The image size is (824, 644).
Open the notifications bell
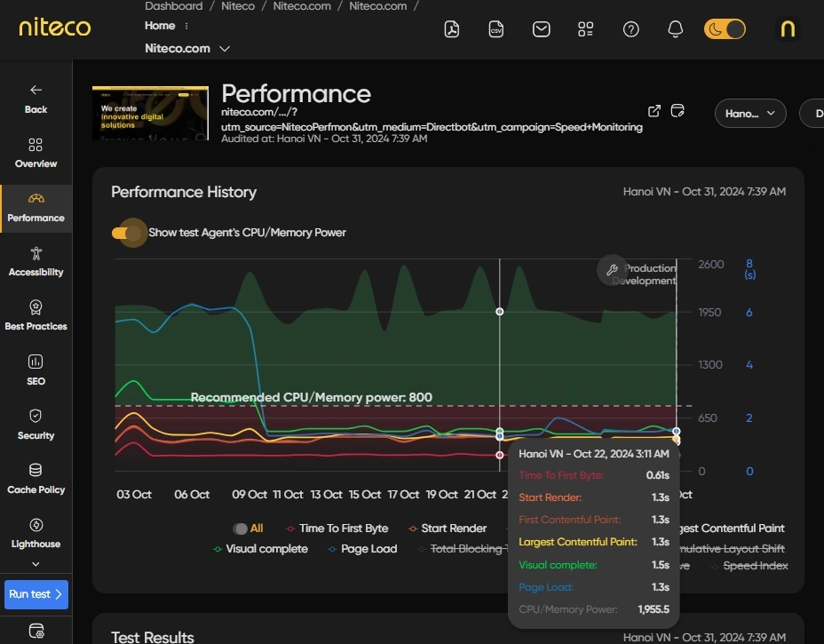(675, 29)
